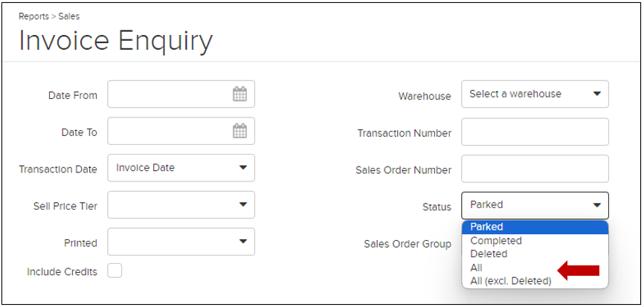Image resolution: width=644 pixels, height=307 pixels.
Task: Click inside the Date From text field
Action: point(170,94)
